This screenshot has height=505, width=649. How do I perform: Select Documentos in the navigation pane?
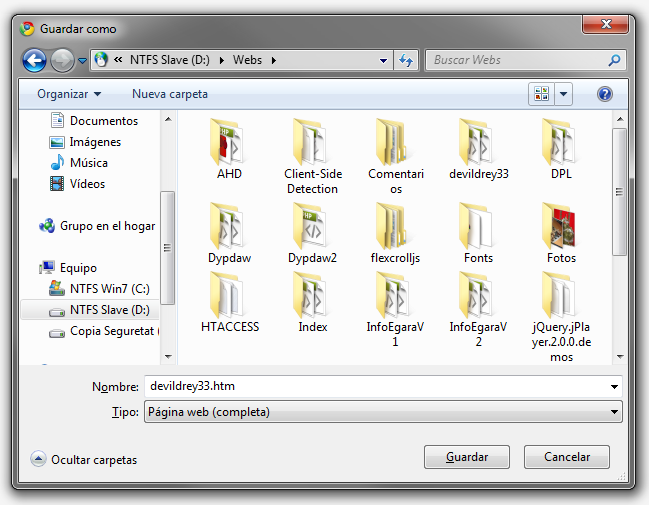tap(104, 121)
